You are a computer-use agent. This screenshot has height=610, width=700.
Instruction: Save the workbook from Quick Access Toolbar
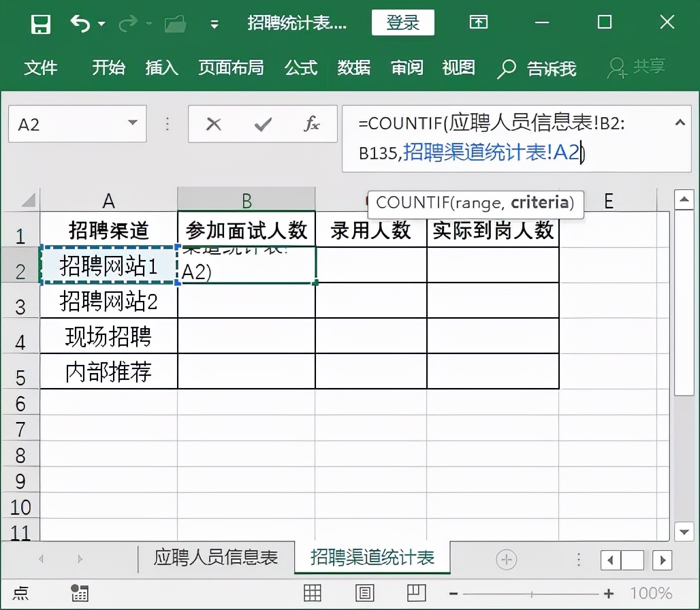click(x=40, y=22)
